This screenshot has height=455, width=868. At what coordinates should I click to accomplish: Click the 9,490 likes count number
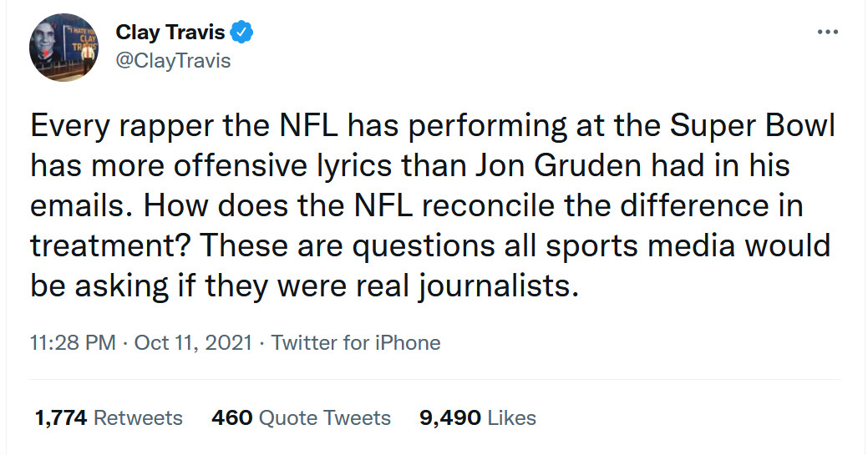pyautogui.click(x=449, y=417)
